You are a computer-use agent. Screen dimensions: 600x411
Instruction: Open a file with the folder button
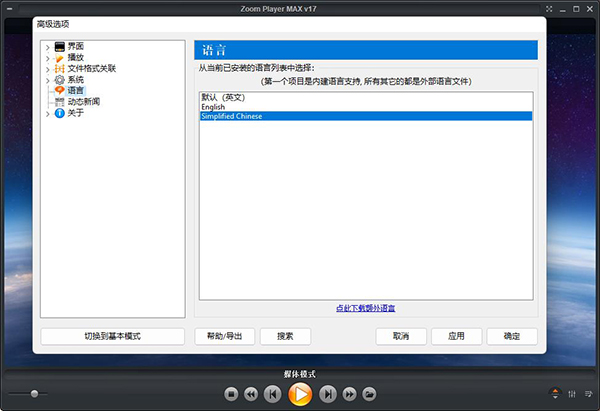point(369,394)
